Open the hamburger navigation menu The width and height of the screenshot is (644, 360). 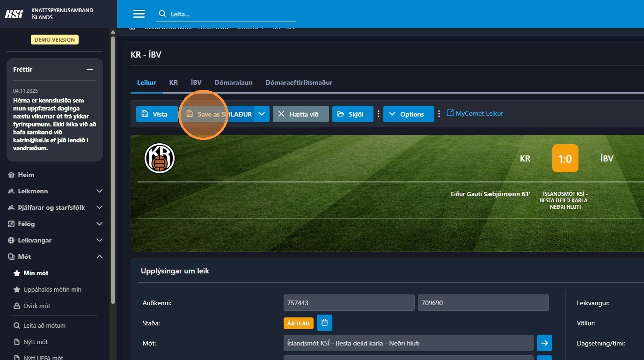pyautogui.click(x=139, y=14)
